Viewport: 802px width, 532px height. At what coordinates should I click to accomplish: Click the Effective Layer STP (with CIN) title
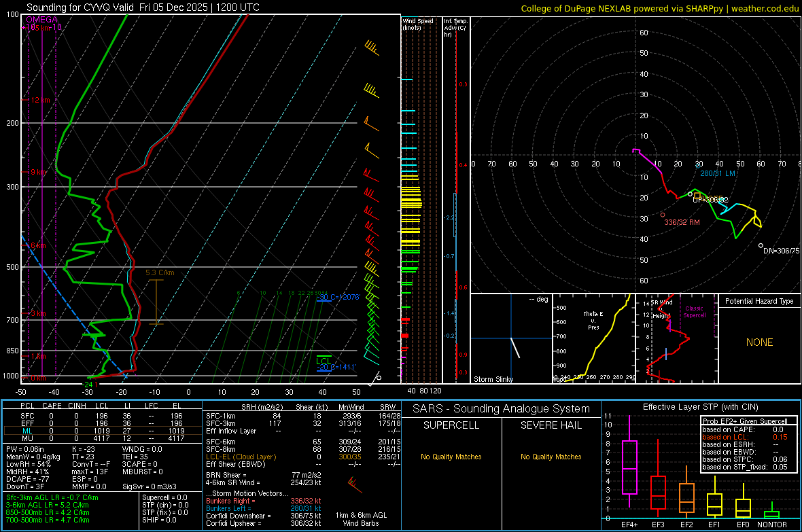click(x=700, y=407)
